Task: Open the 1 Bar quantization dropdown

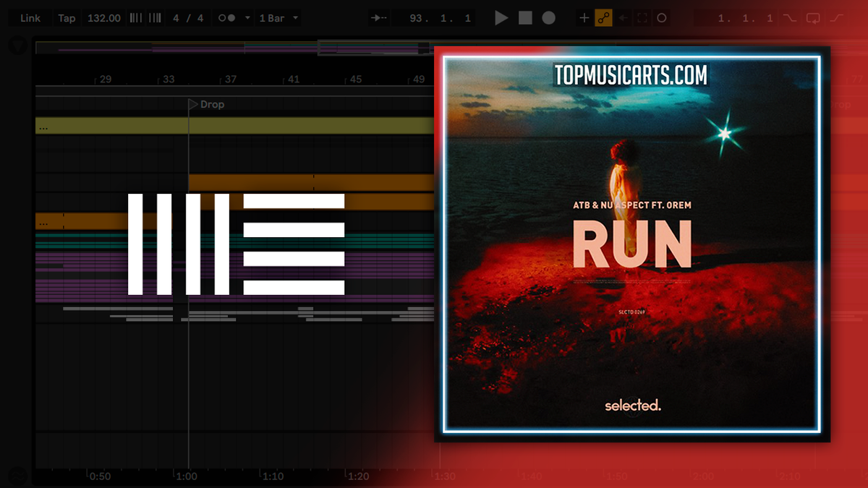Action: coord(278,17)
